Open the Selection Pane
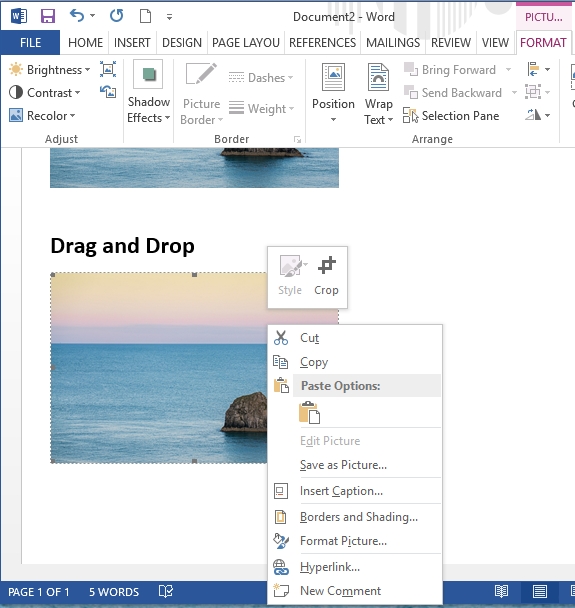The width and height of the screenshot is (575, 608). 451,116
